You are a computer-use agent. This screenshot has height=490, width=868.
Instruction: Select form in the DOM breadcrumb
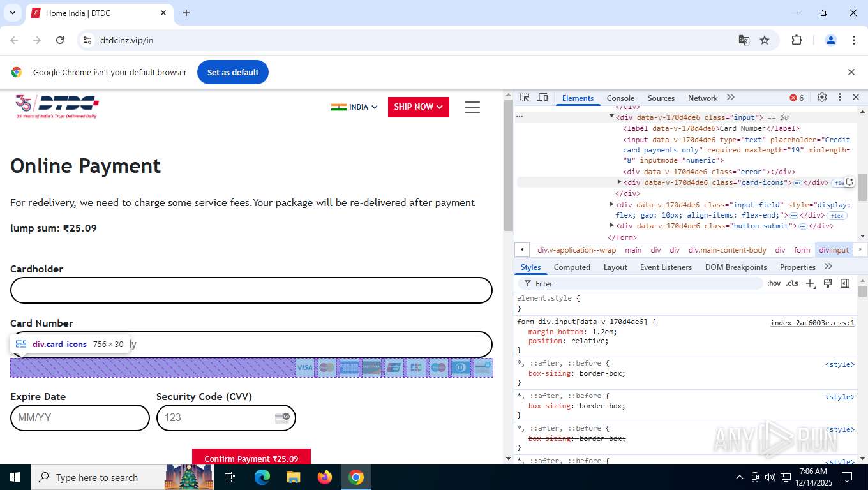[x=802, y=250]
